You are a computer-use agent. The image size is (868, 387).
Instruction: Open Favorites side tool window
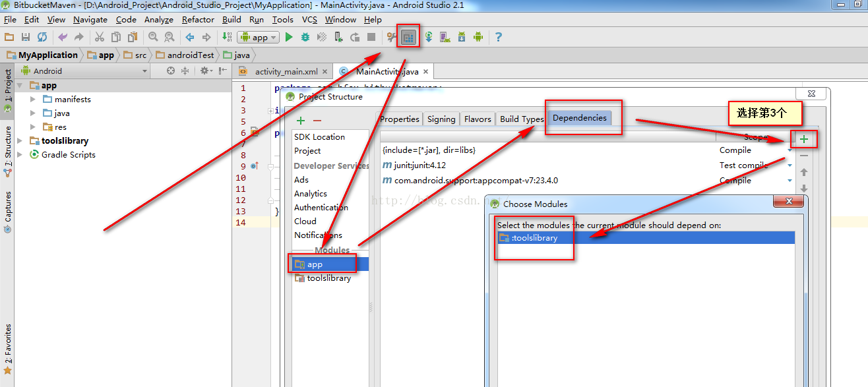pos(7,349)
